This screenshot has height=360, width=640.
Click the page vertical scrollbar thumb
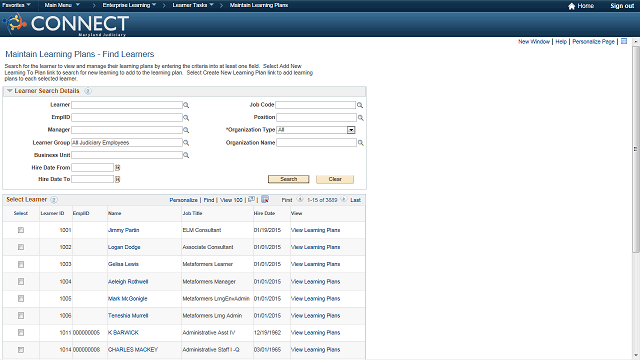636,149
